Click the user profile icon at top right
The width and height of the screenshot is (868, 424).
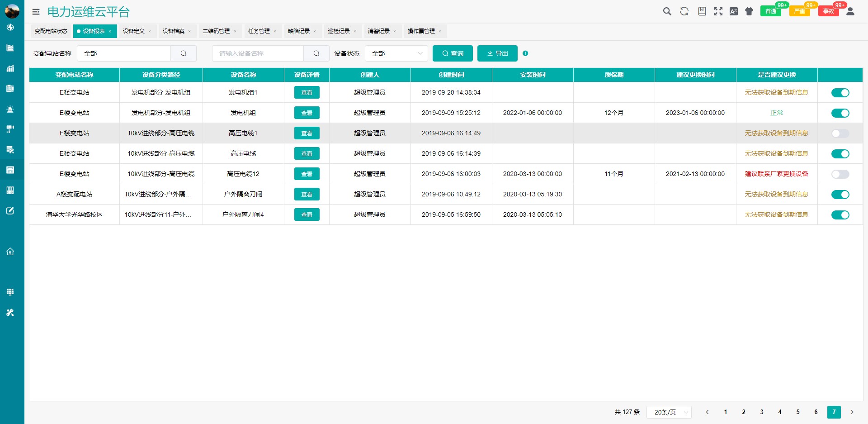click(850, 11)
